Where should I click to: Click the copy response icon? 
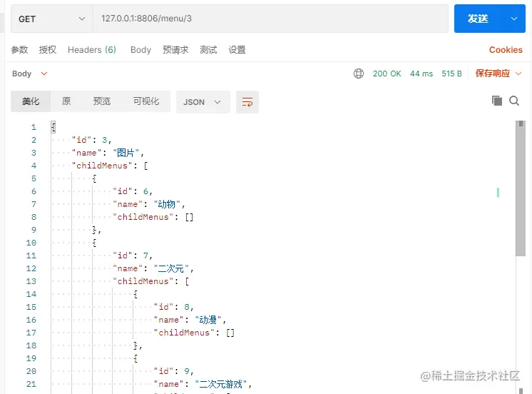click(497, 101)
